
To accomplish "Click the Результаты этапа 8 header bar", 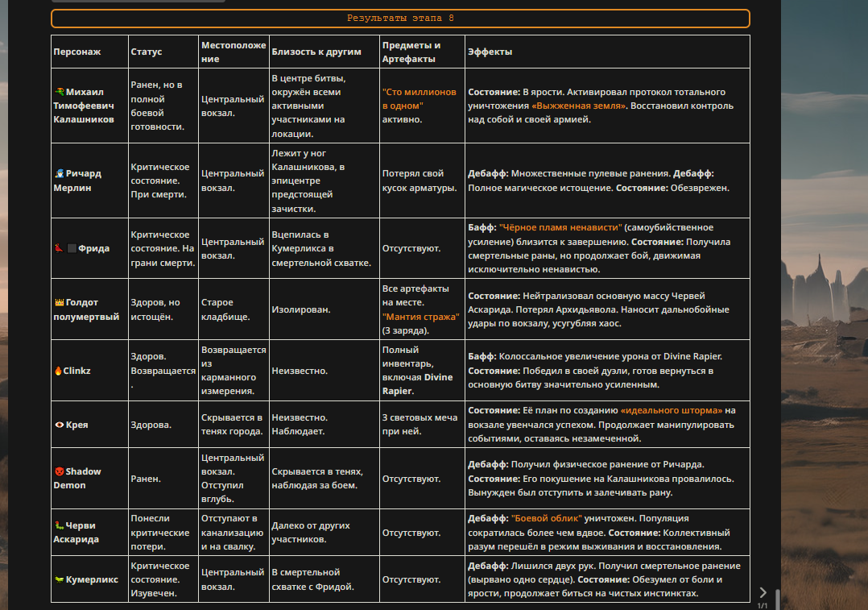I will pyautogui.click(x=400, y=19).
